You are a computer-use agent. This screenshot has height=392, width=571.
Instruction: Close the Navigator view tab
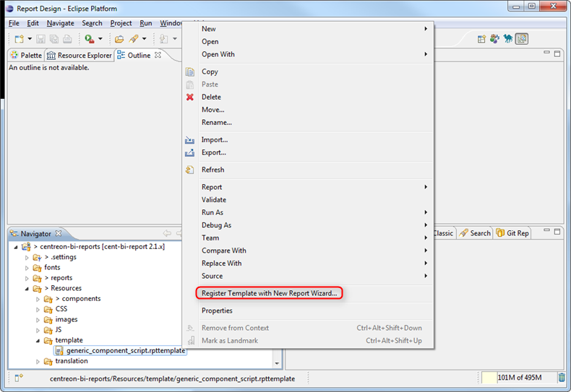pos(59,233)
